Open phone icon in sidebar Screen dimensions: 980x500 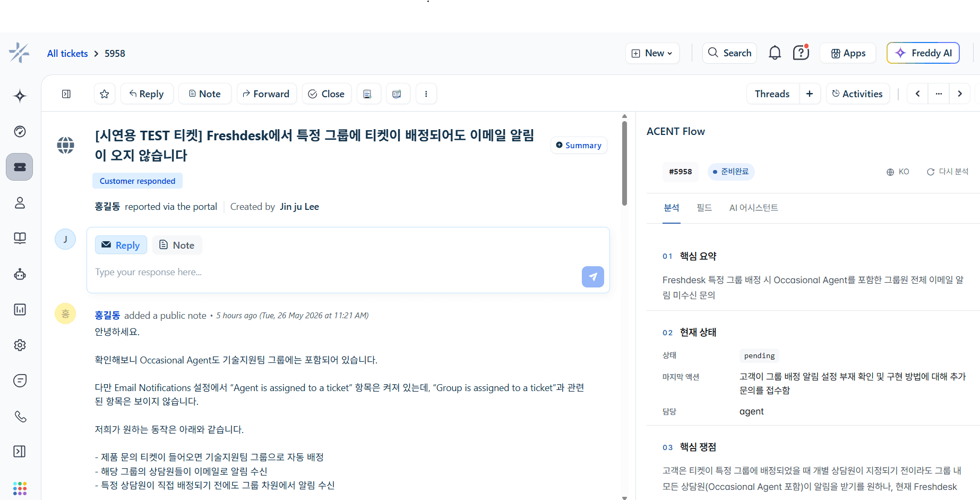tap(20, 416)
